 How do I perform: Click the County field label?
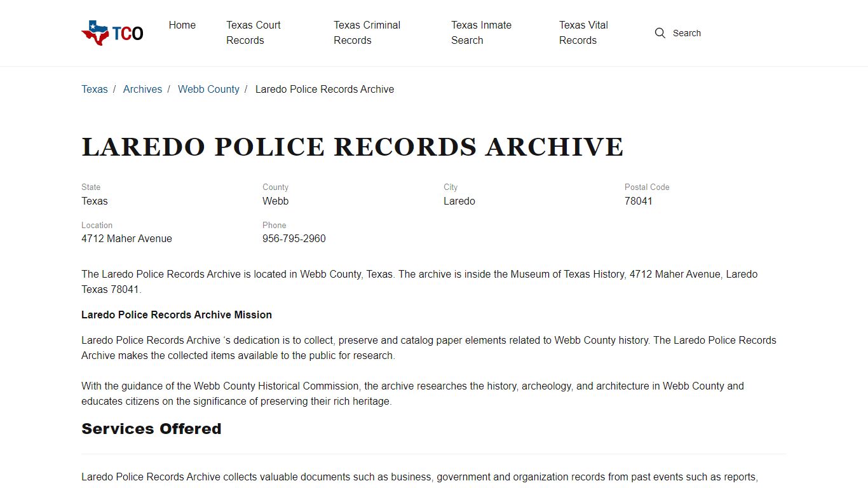[x=275, y=187]
